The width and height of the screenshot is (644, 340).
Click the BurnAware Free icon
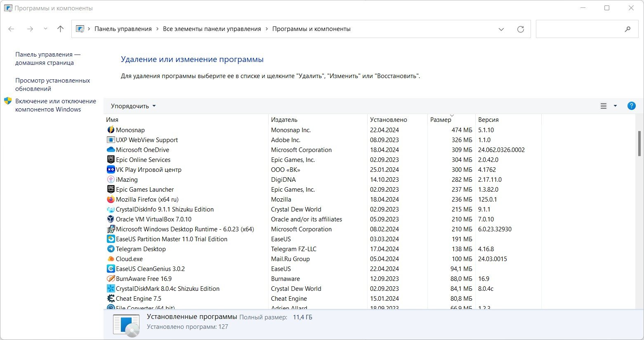point(111,278)
